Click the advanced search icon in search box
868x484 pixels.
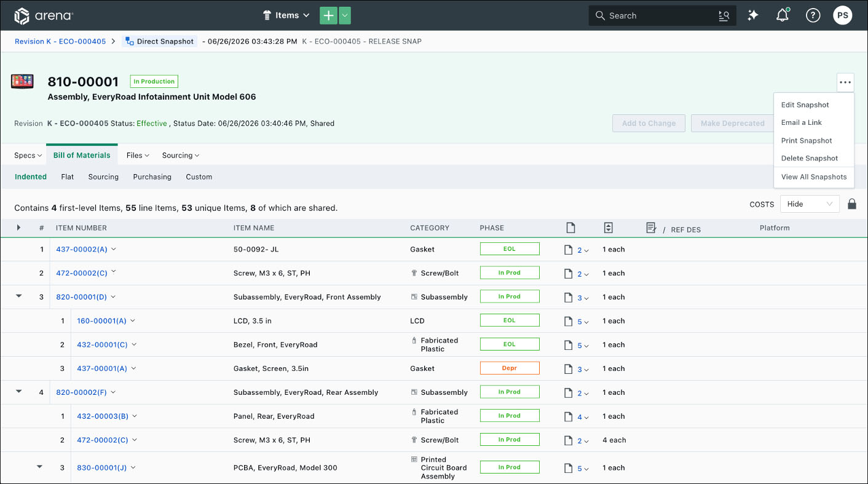click(724, 16)
